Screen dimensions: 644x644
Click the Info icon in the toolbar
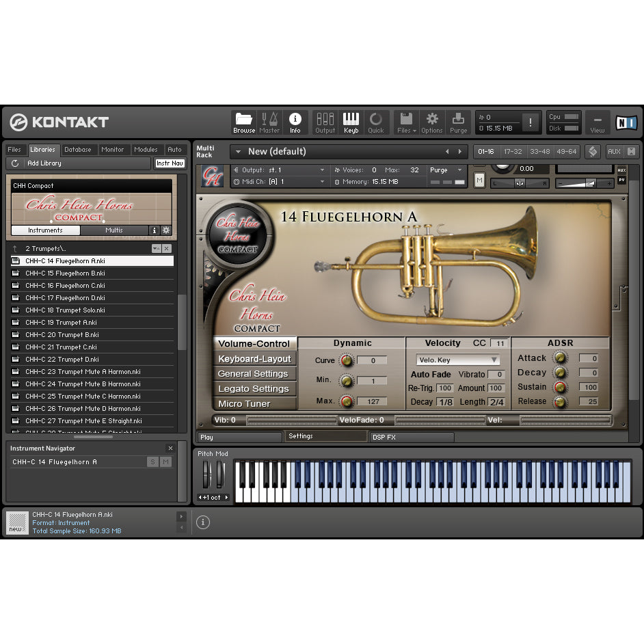click(295, 122)
